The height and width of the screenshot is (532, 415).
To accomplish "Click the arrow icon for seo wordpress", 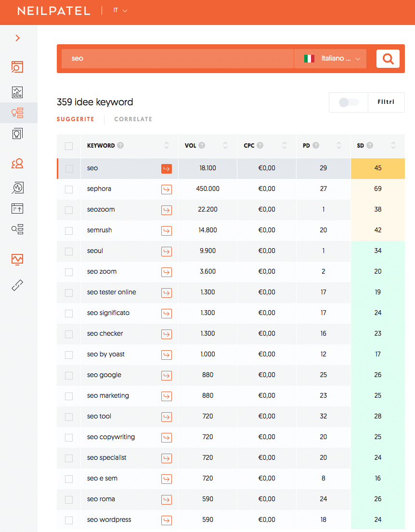I will click(167, 520).
